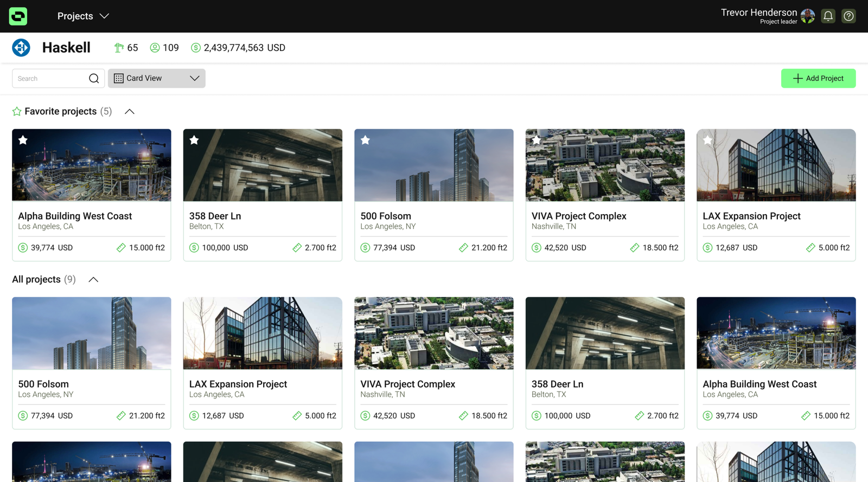Toggle favorite star on 500 Folsom card
The height and width of the screenshot is (482, 868).
[366, 140]
